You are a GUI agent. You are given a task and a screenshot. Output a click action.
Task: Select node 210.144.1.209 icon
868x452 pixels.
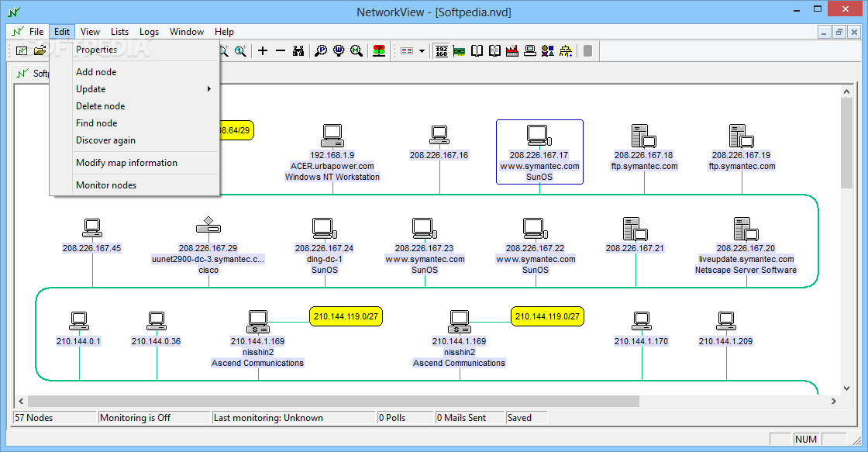click(x=725, y=322)
